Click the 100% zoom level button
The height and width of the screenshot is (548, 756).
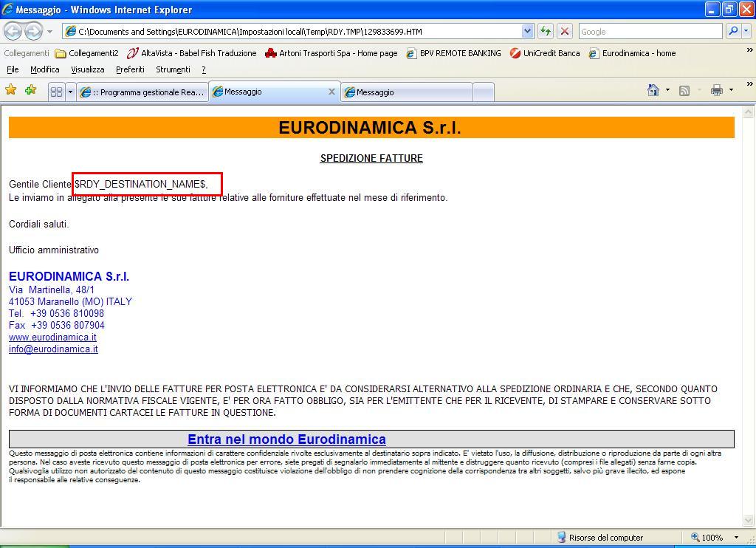[707, 538]
